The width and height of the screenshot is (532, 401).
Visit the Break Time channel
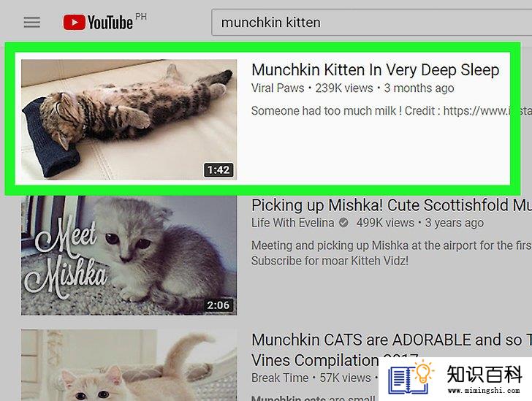(x=280, y=378)
